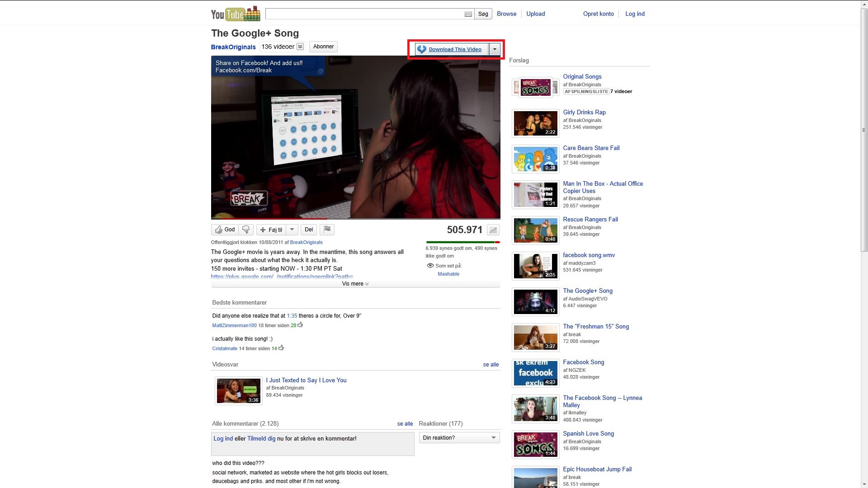The width and height of the screenshot is (868, 488).
Task: Click the YouTube logo
Action: (x=235, y=14)
